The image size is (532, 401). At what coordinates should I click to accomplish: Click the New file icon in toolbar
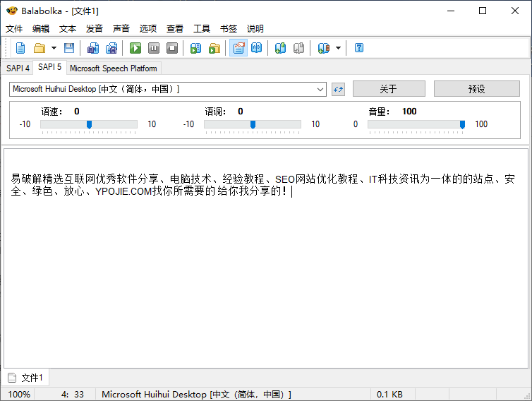tap(20, 48)
